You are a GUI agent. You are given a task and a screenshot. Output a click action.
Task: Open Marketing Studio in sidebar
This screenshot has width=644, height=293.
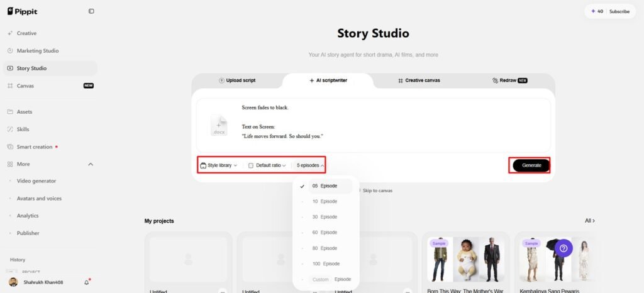(x=50, y=51)
